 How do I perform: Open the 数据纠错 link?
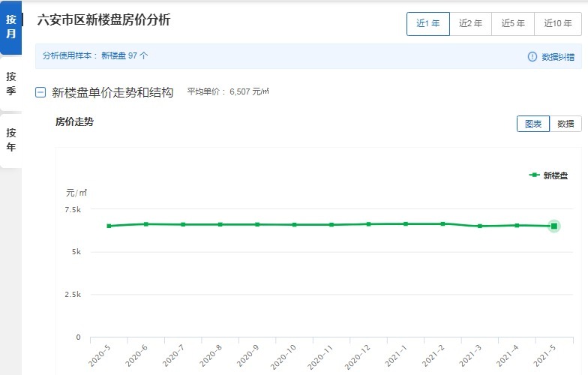click(558, 57)
